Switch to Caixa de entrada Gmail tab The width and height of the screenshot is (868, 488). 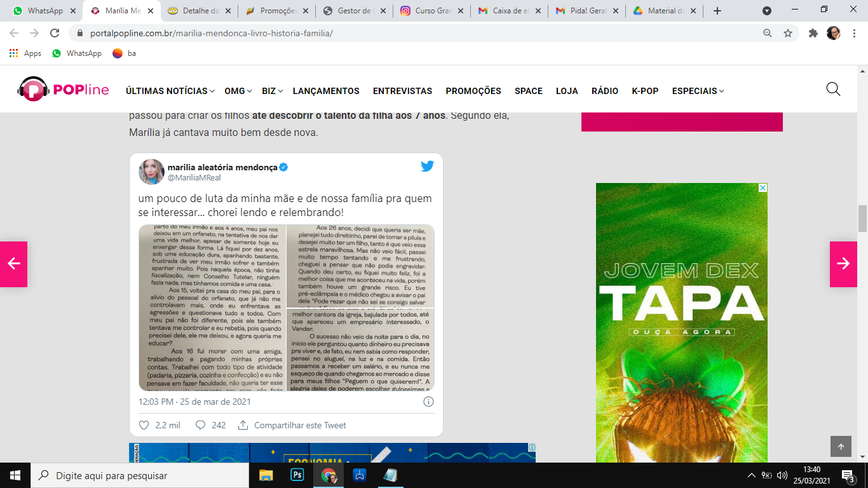tap(508, 11)
